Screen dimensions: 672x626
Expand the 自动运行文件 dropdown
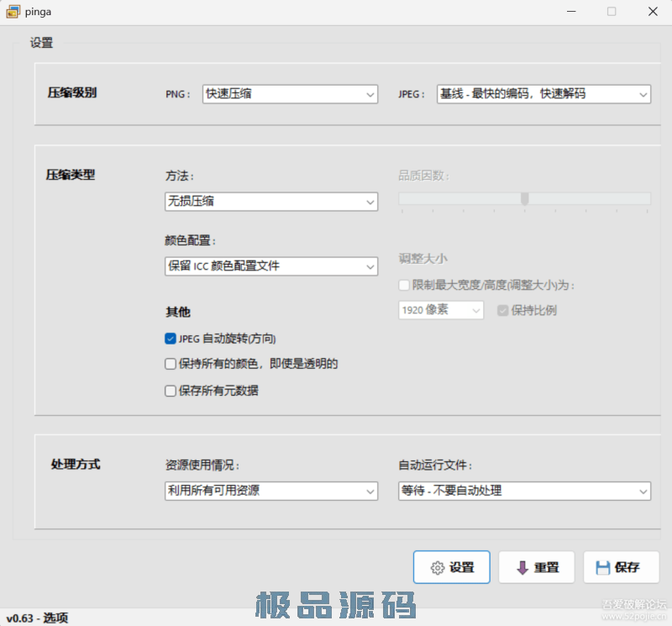click(x=524, y=491)
